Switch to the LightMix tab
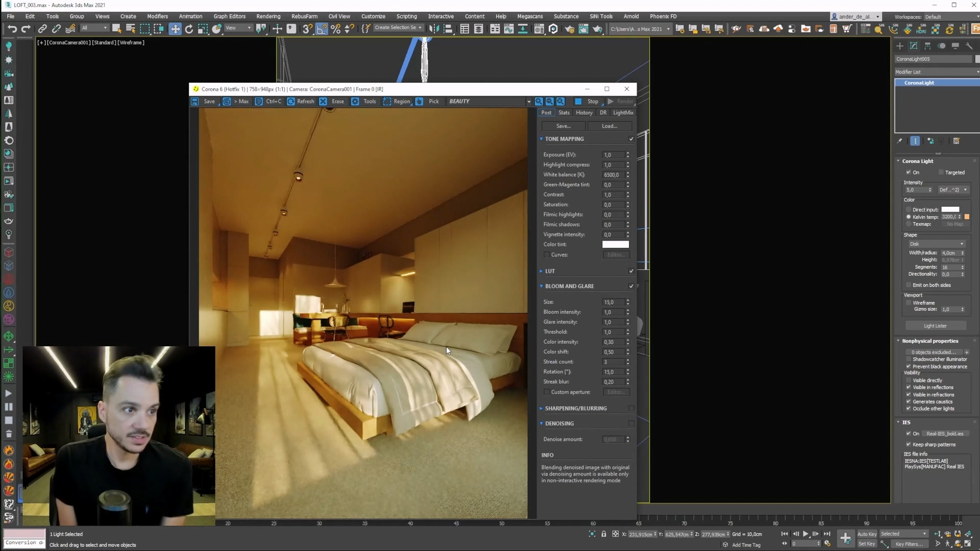This screenshot has width=980, height=551. 623,113
